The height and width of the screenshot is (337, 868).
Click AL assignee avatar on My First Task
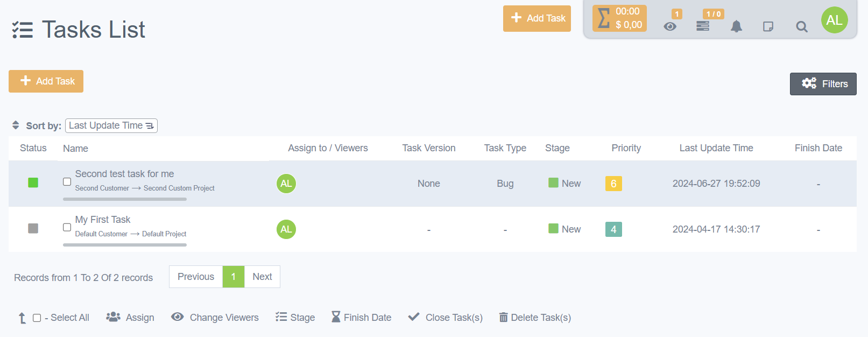(286, 229)
